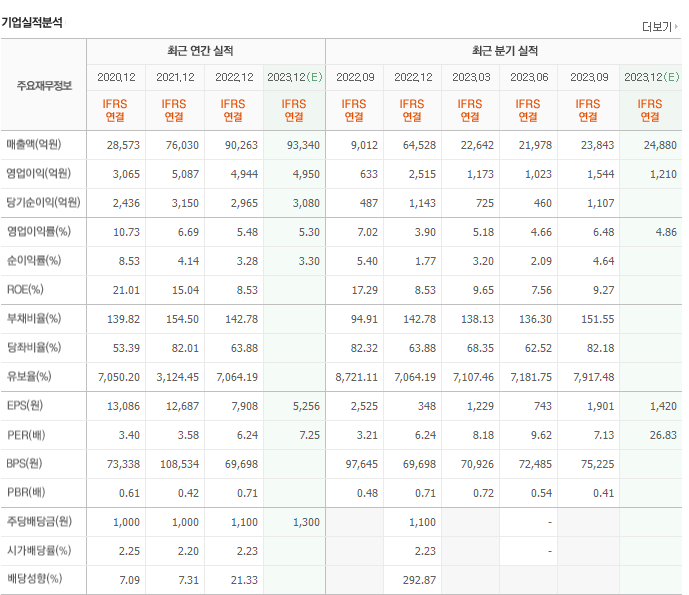Click the 영업이익률(%) row label

point(39,231)
